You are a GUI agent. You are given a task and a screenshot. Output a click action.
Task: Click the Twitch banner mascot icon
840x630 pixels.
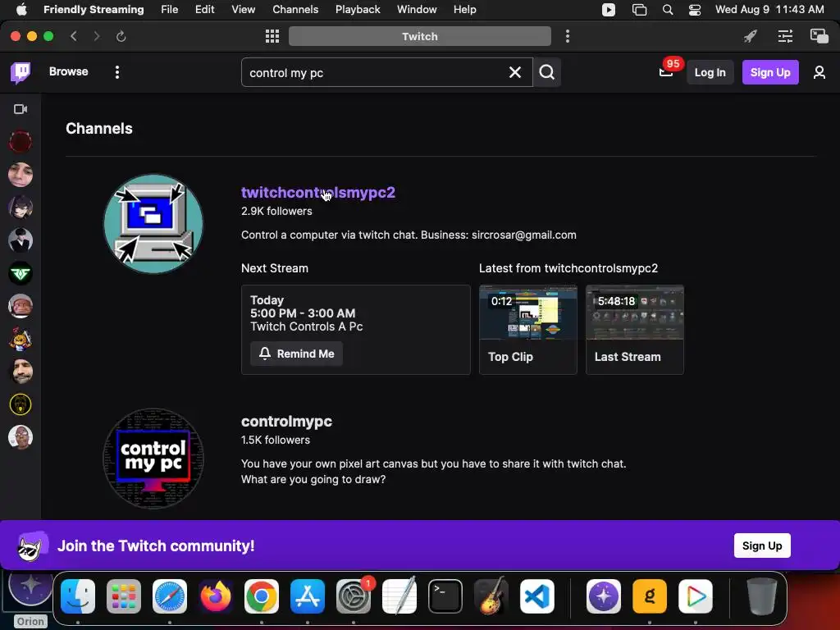pyautogui.click(x=33, y=546)
